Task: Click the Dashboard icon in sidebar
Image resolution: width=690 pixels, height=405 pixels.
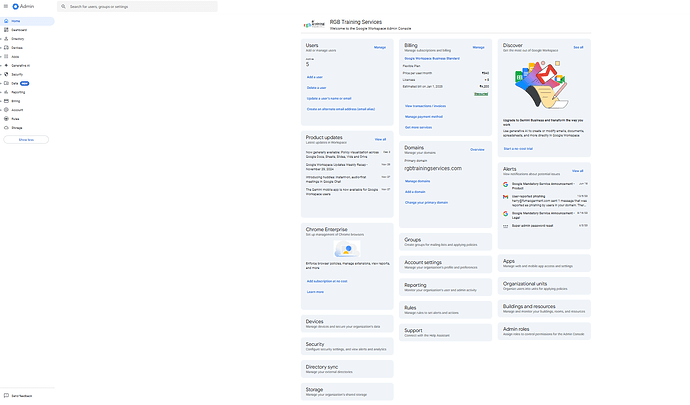Action: pyautogui.click(x=6, y=29)
